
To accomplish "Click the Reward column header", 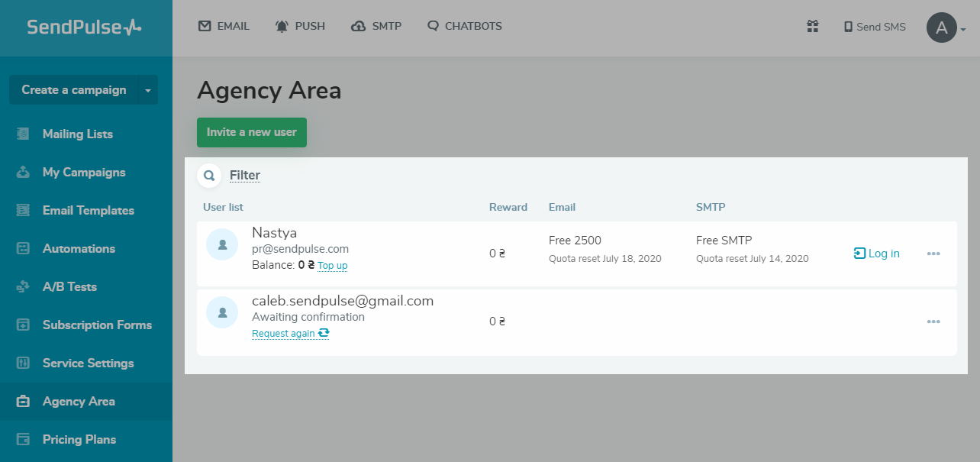I will (508, 207).
